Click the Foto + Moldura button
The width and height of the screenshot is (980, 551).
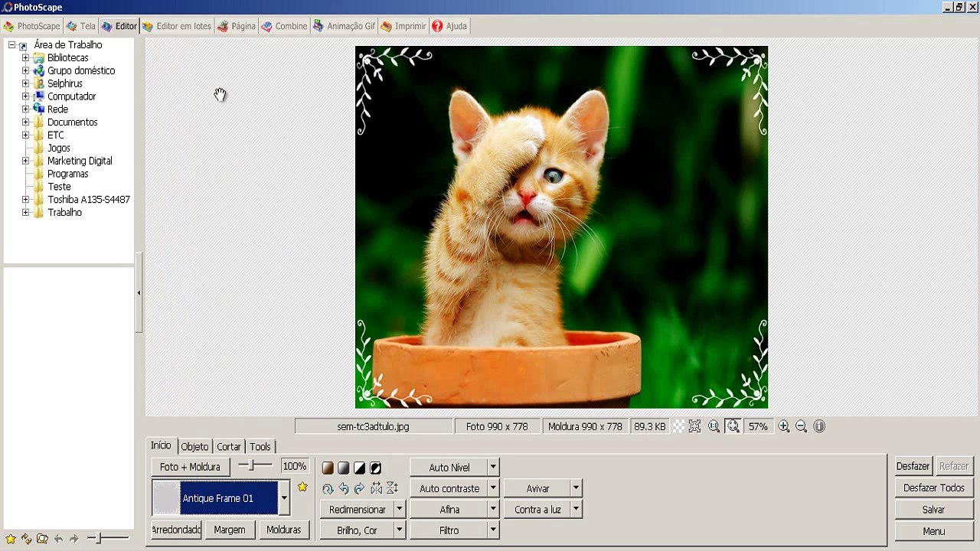[190, 467]
